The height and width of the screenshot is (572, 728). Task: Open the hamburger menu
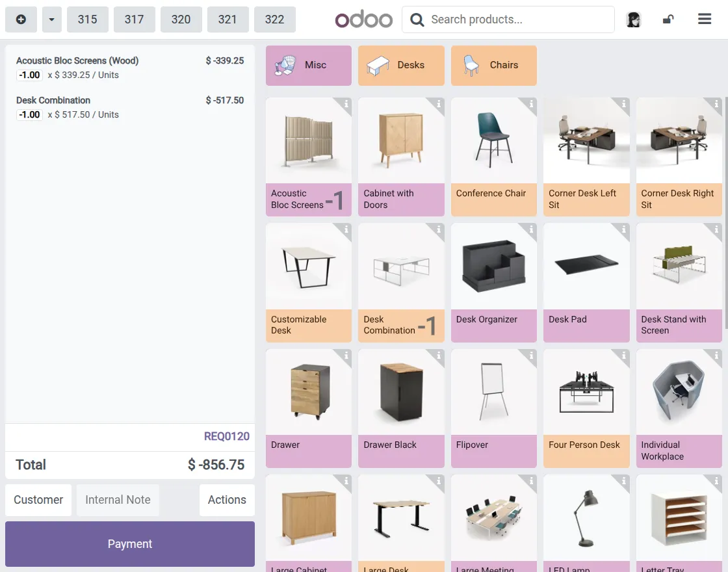click(x=705, y=19)
